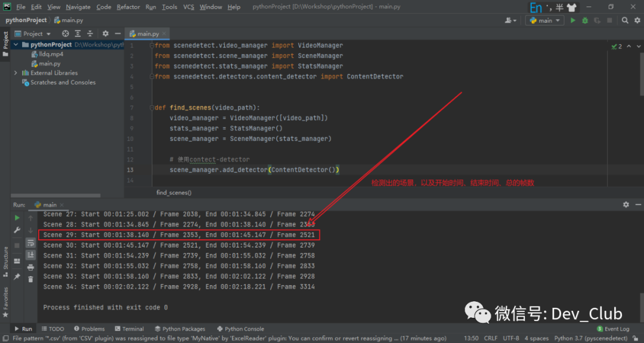The height and width of the screenshot is (343, 644).
Task: Open the File menu
Action: [20, 7]
